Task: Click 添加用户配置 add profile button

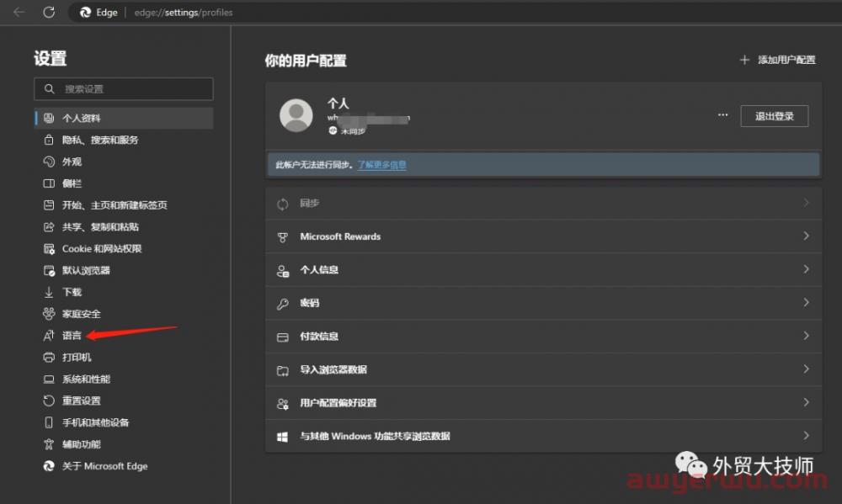Action: click(778, 60)
